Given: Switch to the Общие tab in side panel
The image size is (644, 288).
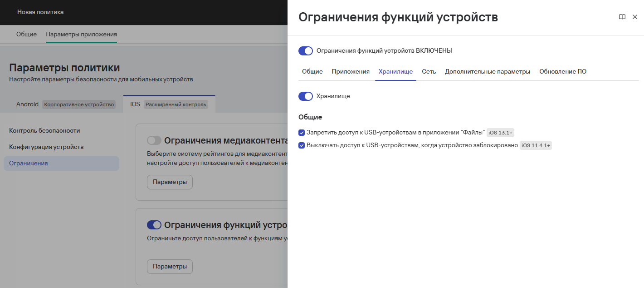Looking at the screenshot, I should pos(312,72).
